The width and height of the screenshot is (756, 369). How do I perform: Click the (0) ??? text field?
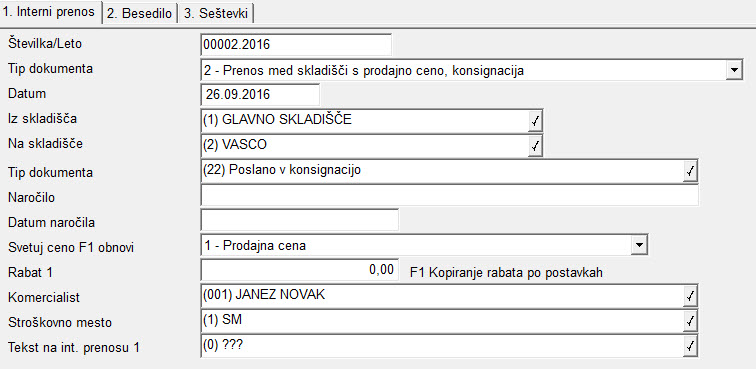tap(442, 346)
